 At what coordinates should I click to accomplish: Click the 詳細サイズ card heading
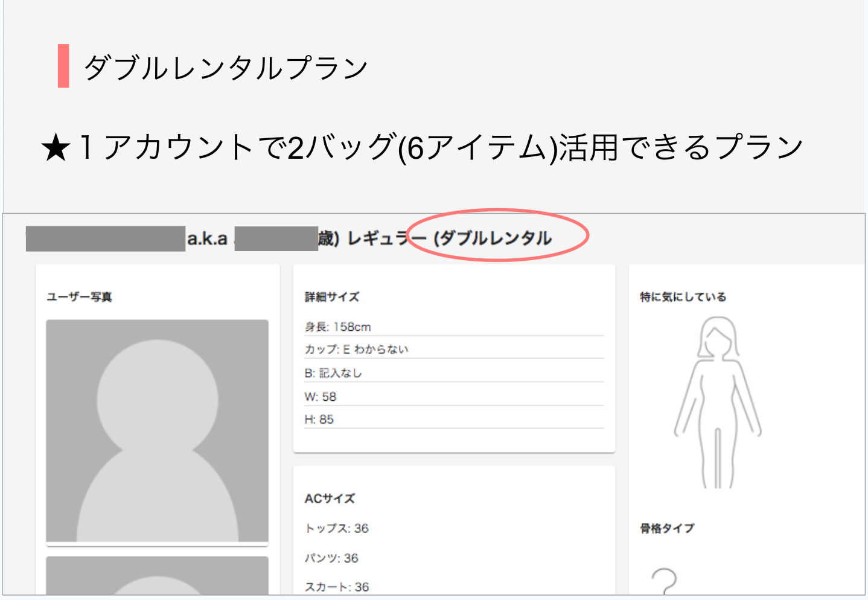[x=331, y=297]
